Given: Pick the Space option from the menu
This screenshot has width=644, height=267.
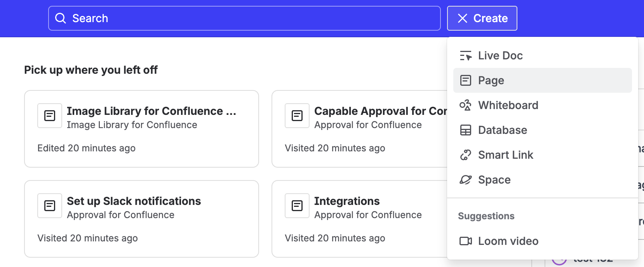Looking at the screenshot, I should (494, 180).
